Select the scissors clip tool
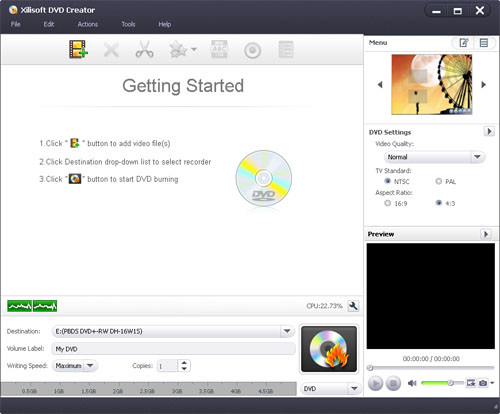Viewport: 500px width, 414px height. point(144,49)
